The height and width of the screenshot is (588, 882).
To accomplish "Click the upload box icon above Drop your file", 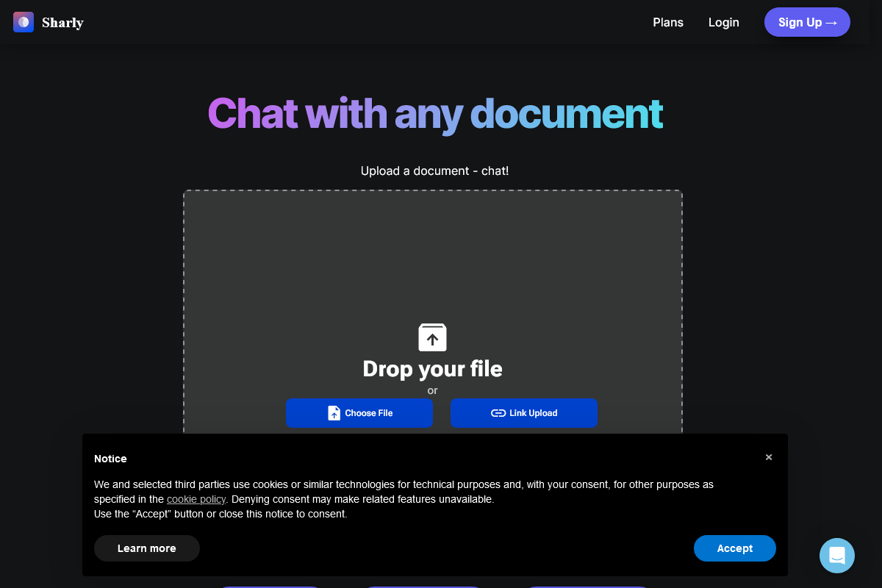I will coord(433,337).
